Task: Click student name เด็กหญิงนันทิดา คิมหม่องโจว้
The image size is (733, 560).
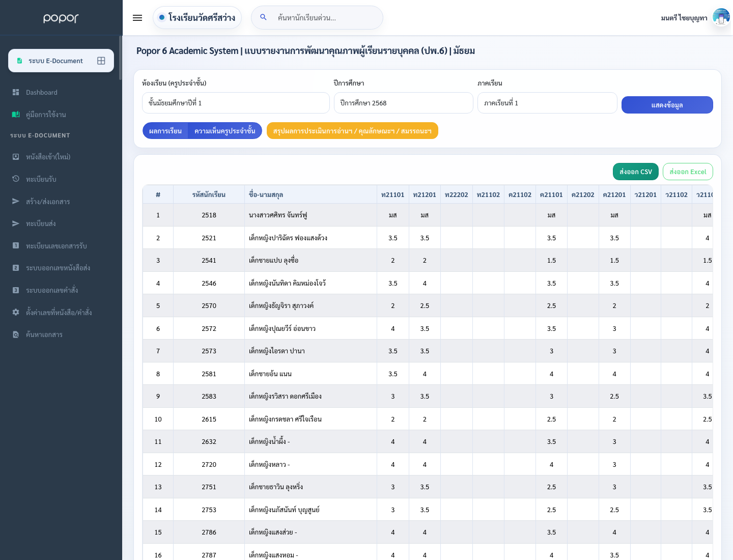Action: tap(287, 283)
